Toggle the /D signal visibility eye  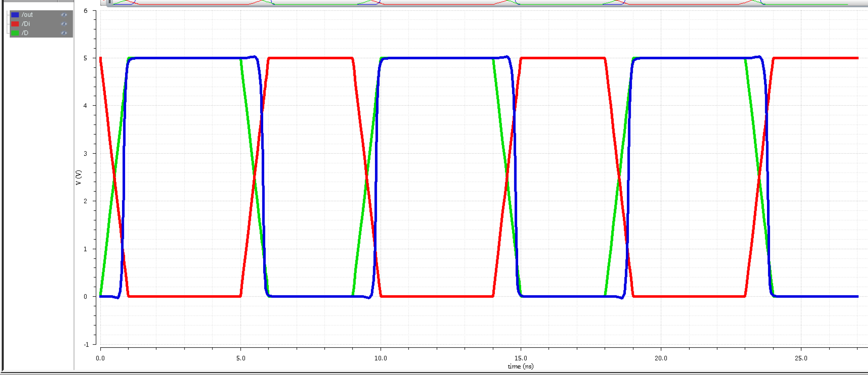pyautogui.click(x=64, y=33)
